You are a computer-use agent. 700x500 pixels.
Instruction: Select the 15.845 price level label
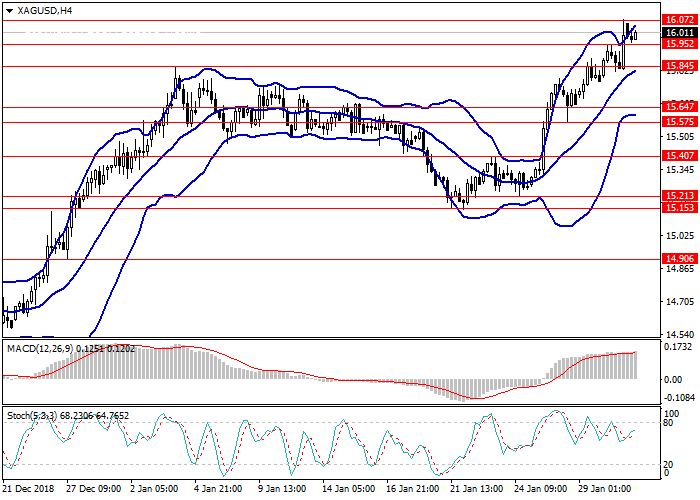click(x=678, y=66)
